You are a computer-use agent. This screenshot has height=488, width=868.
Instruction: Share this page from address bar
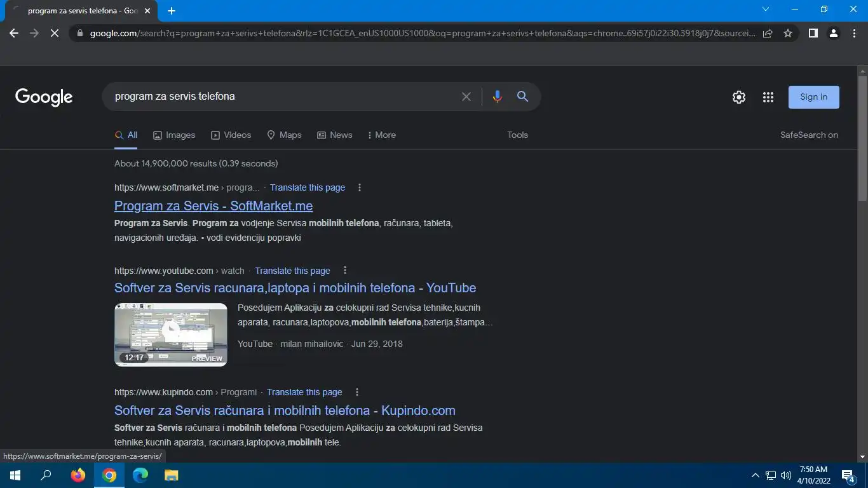[768, 33]
